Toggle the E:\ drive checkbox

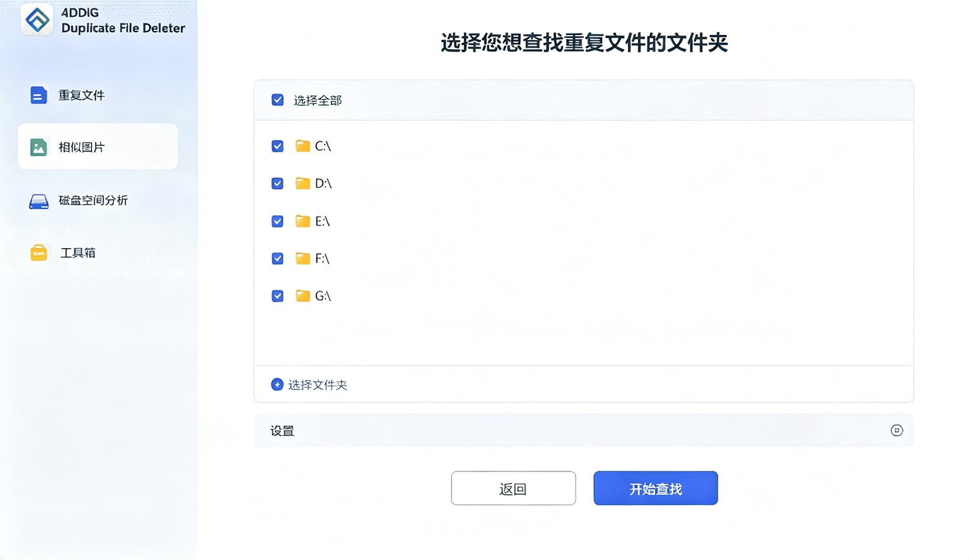pos(278,221)
